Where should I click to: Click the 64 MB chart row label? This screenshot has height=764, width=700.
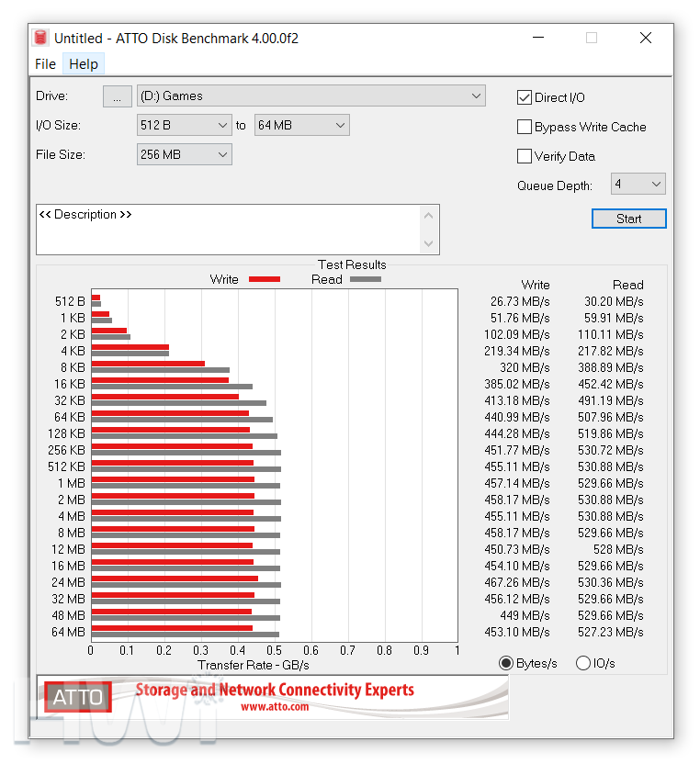coord(68,633)
